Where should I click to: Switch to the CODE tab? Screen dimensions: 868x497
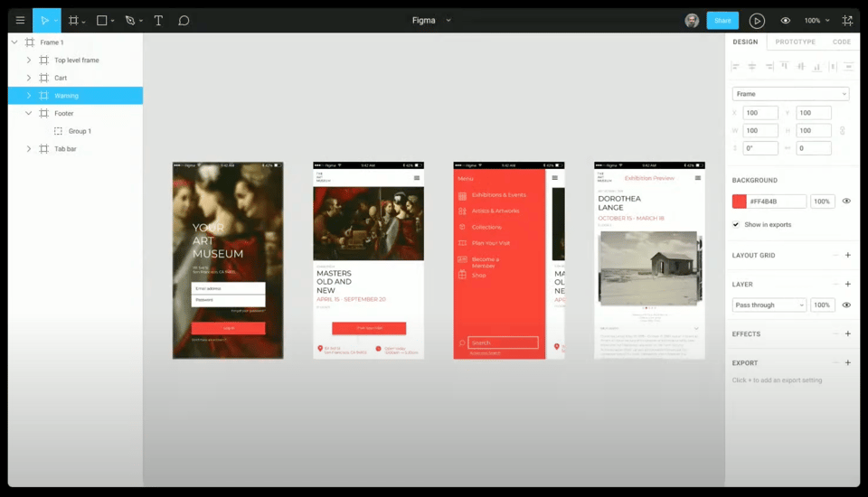click(x=842, y=42)
